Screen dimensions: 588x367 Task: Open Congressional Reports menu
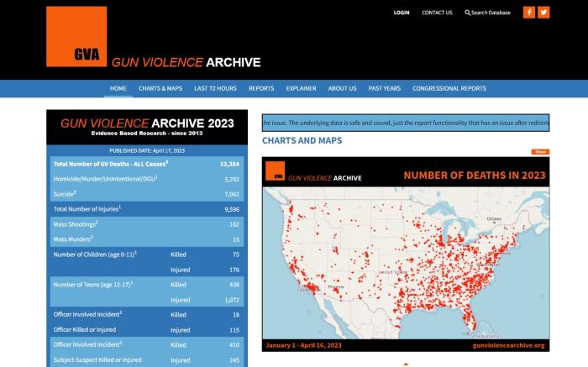pos(449,88)
